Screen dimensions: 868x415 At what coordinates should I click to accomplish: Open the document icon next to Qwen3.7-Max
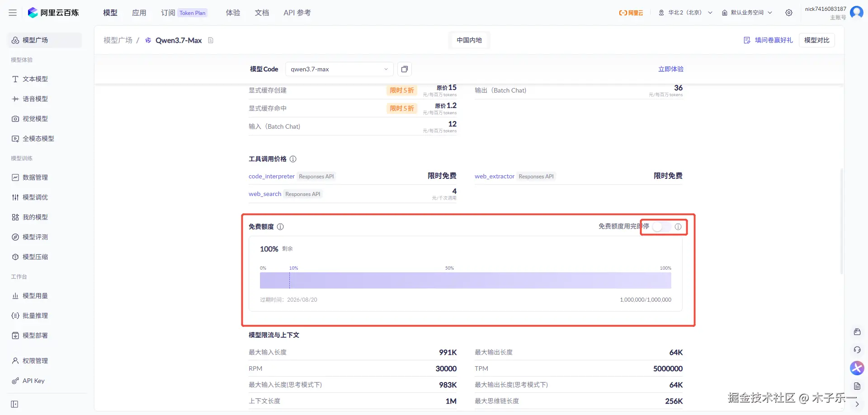click(x=211, y=40)
